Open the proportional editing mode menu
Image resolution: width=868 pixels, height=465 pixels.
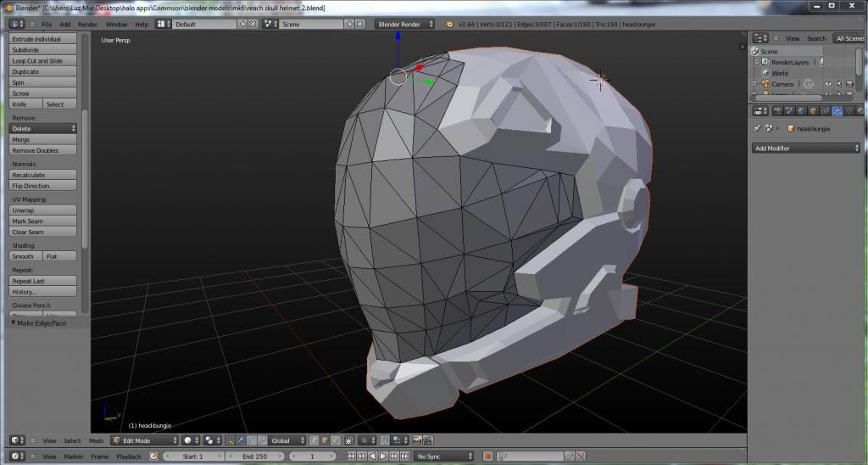pos(367,440)
